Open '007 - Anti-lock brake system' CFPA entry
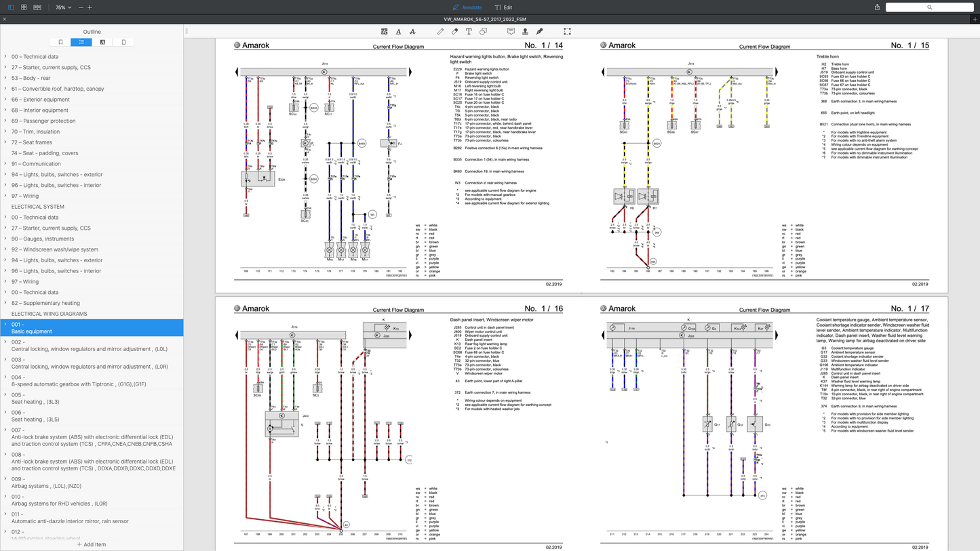The image size is (980, 551). (92, 437)
